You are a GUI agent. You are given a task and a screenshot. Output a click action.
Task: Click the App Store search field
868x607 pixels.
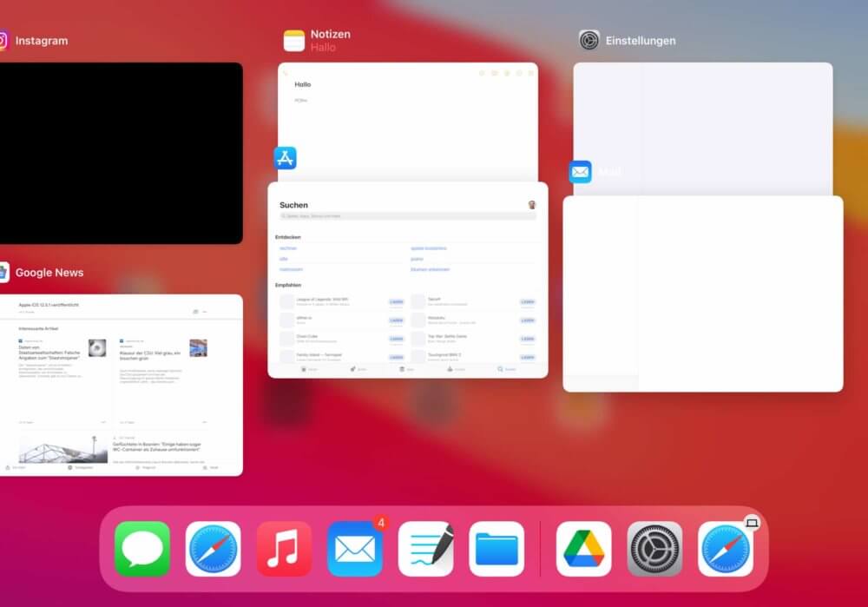pyautogui.click(x=408, y=216)
